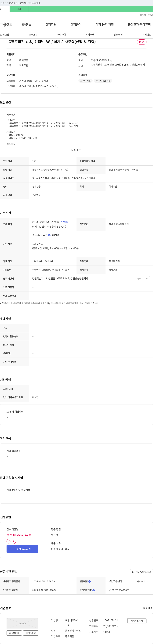Click the 주 소정근로시간 help icon
Image resolution: width=153 pixels, height=644 pixels.
click(50, 235)
